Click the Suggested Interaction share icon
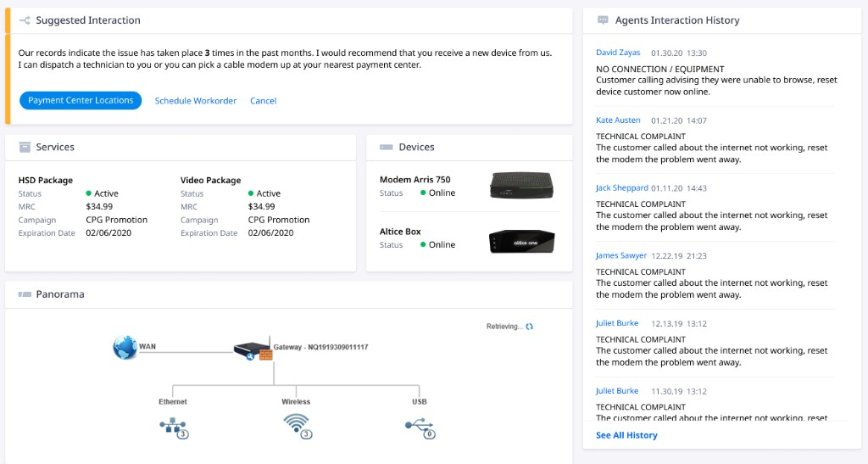 pyautogui.click(x=25, y=20)
